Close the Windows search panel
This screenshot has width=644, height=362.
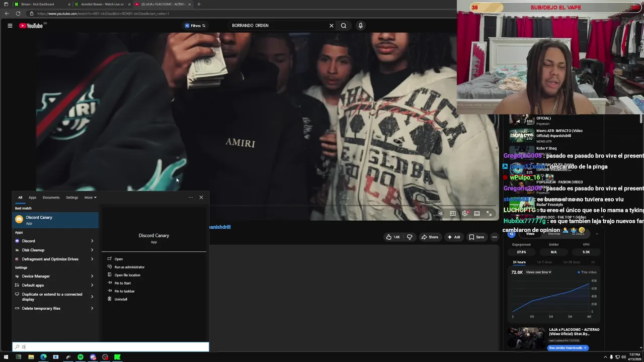click(x=201, y=198)
